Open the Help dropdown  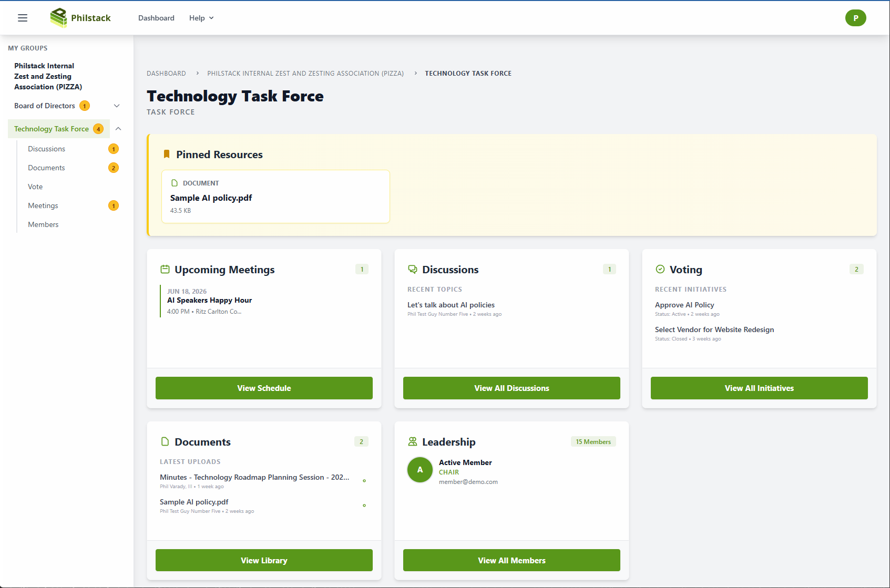click(200, 17)
